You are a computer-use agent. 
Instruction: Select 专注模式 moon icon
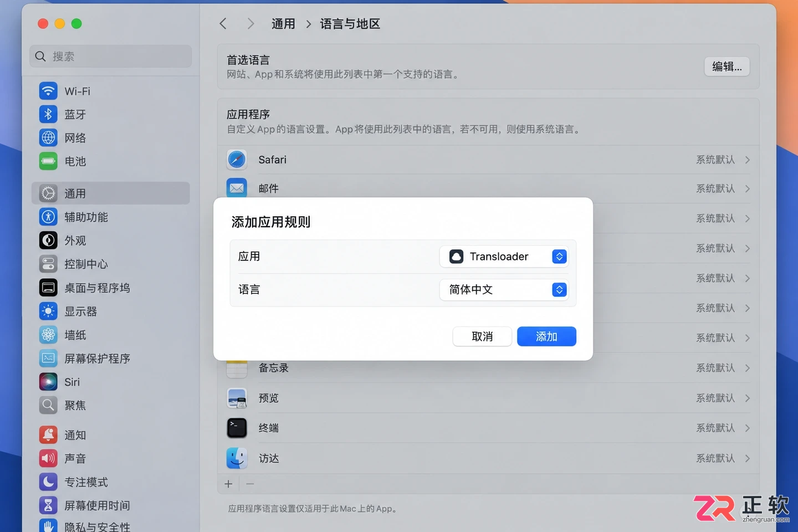coord(48,482)
